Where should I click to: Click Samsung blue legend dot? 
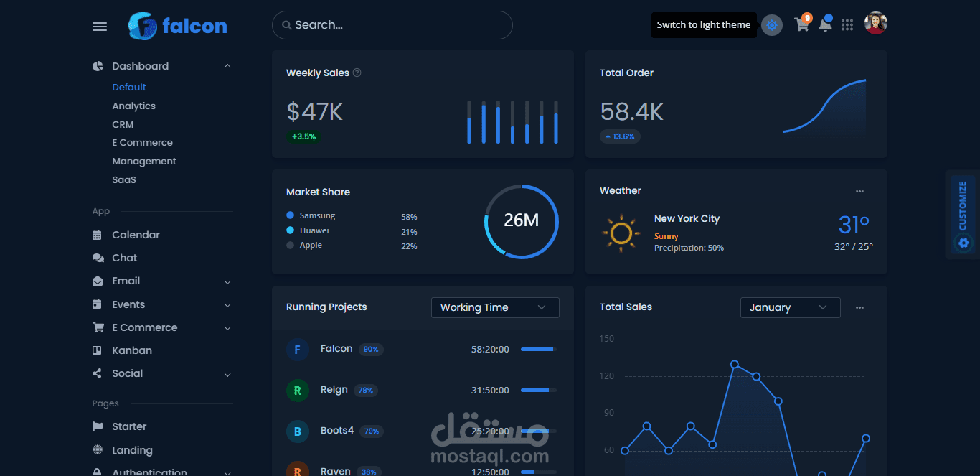tap(291, 215)
